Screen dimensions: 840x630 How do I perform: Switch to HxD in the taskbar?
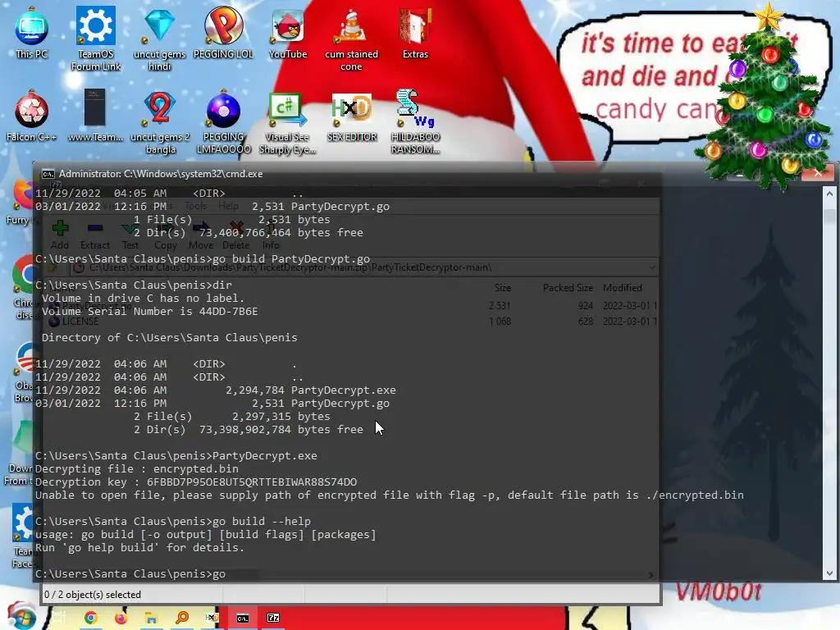click(212, 618)
